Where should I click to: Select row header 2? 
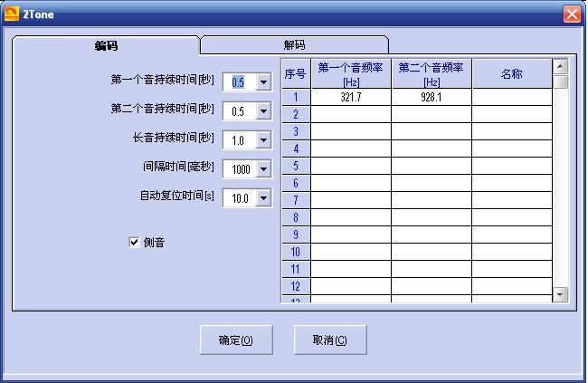coord(296,114)
